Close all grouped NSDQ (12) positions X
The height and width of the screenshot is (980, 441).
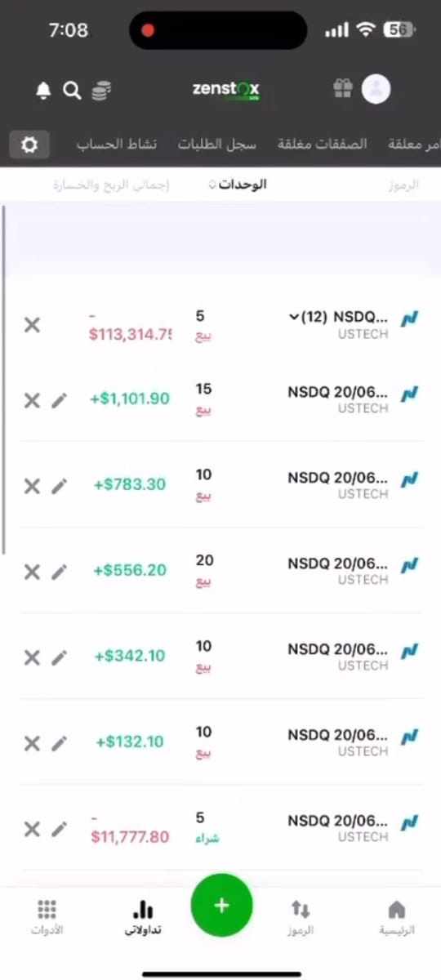tap(31, 324)
